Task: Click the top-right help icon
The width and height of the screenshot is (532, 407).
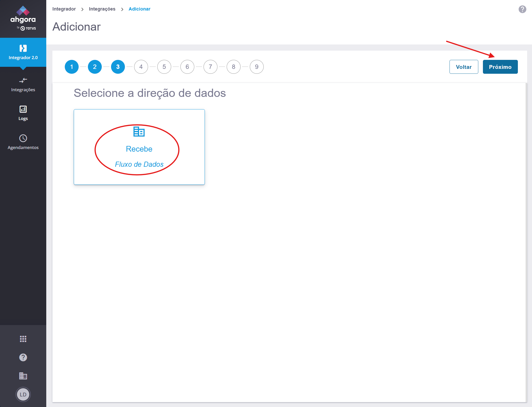Action: pyautogui.click(x=522, y=9)
